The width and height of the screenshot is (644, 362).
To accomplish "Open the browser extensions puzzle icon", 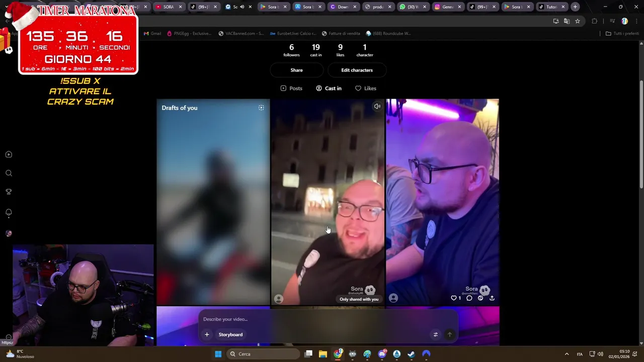I will 595,21.
